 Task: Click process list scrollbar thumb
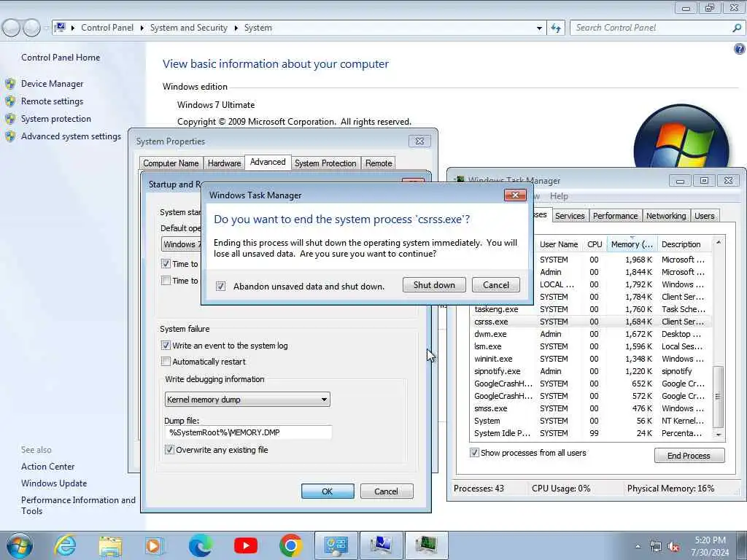point(718,396)
